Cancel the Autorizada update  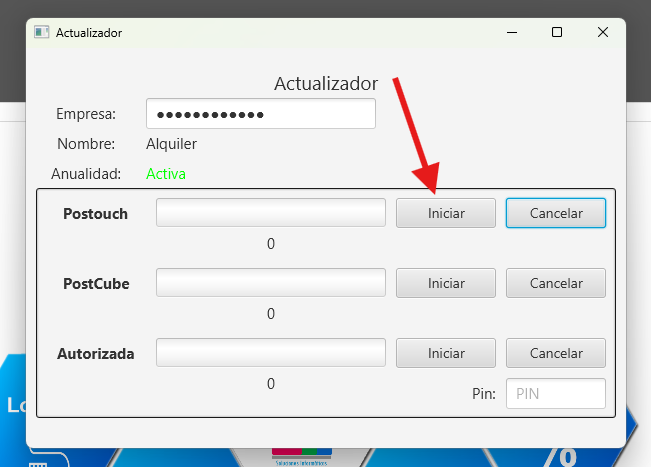tap(556, 353)
